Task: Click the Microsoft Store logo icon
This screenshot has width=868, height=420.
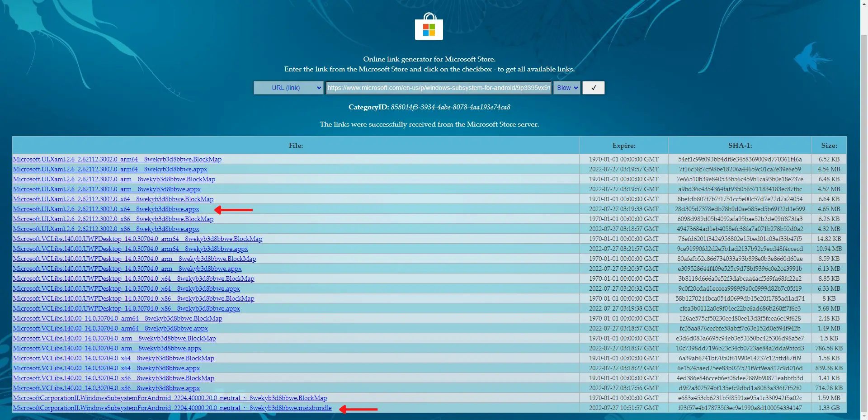Action: 429,27
